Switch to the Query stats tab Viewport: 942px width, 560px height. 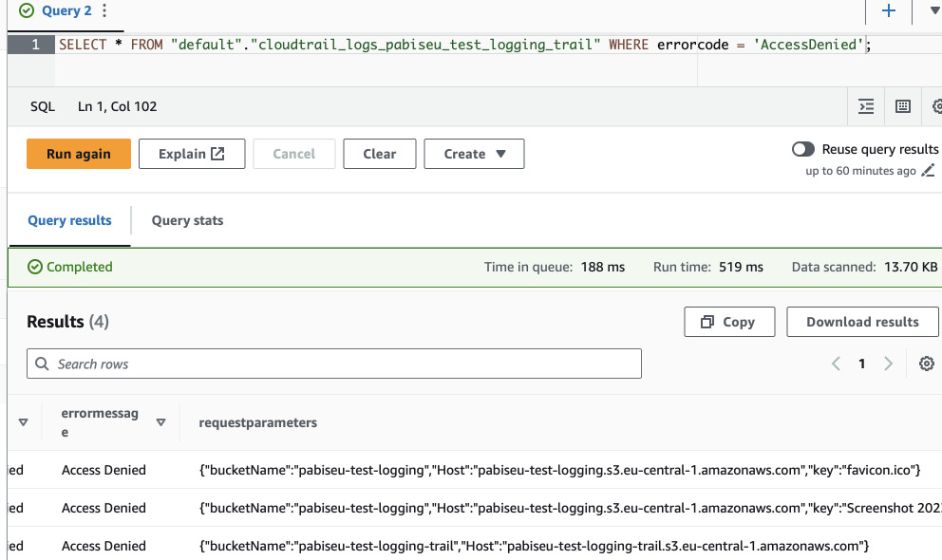[x=187, y=220]
